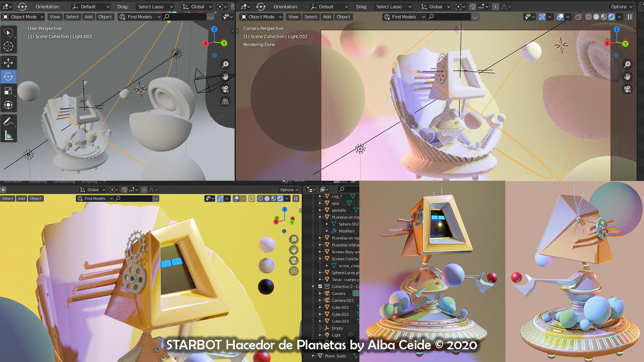Image resolution: width=644 pixels, height=362 pixels.
Task: Open Options dropdown in Camera Perspective header
Action: (622, 7)
